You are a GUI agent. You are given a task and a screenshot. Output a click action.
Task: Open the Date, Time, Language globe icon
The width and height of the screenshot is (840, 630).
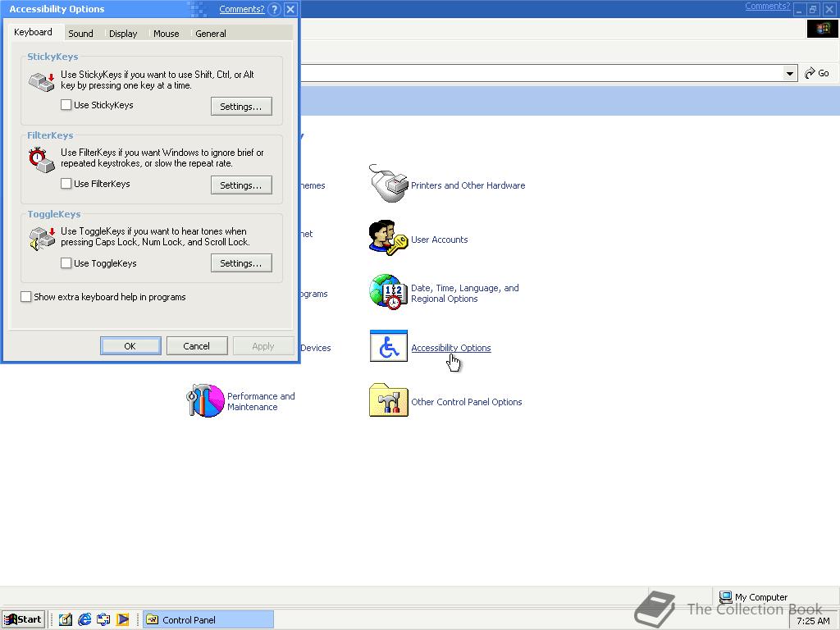pos(388,292)
